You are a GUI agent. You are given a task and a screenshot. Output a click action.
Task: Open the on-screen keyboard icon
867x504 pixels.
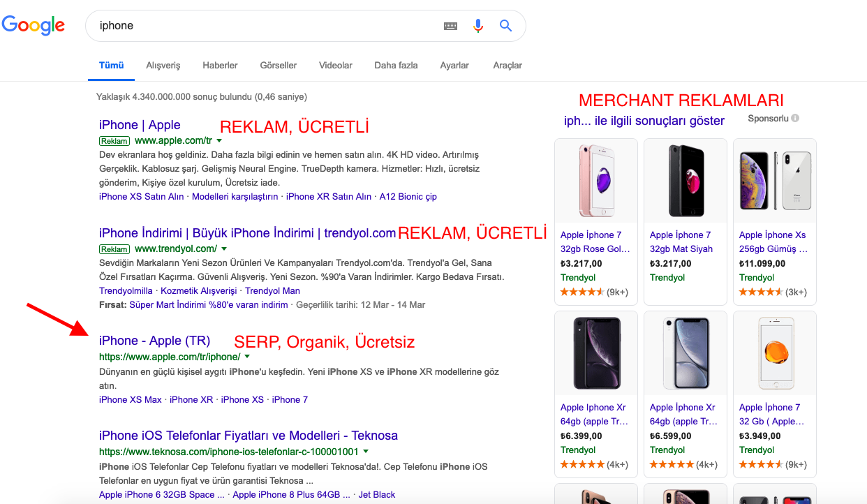tap(450, 26)
